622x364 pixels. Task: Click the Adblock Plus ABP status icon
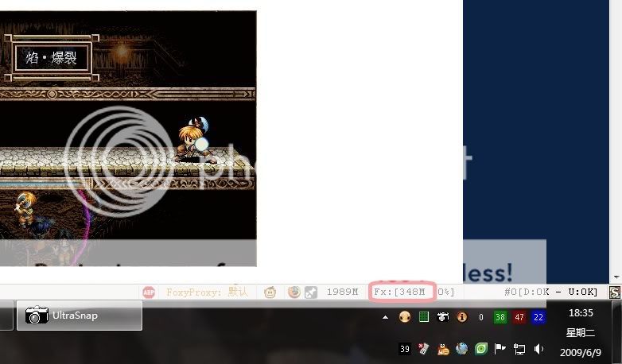(149, 292)
